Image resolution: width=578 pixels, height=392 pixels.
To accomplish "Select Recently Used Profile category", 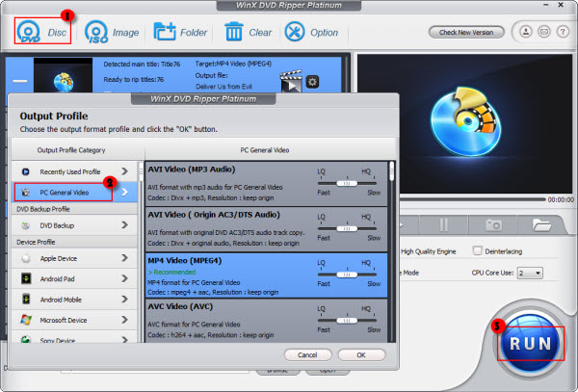I will pos(74,171).
